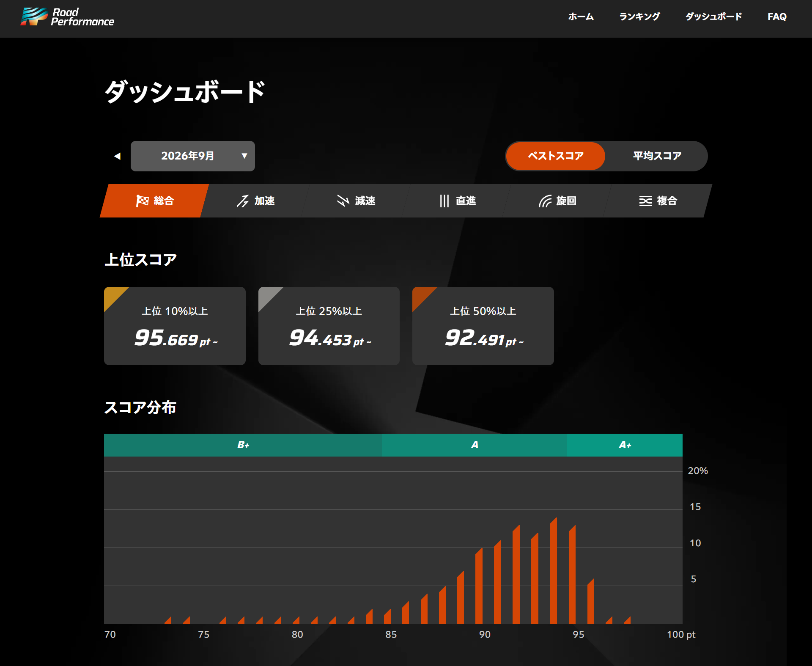The width and height of the screenshot is (812, 666).
Task: Open the ダッシュボード navigation link
Action: click(713, 17)
